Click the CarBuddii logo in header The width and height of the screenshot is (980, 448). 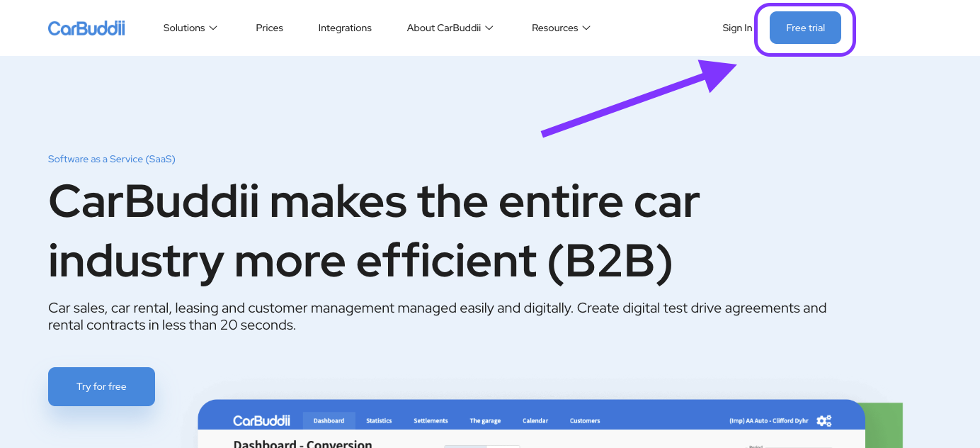pyautogui.click(x=86, y=28)
